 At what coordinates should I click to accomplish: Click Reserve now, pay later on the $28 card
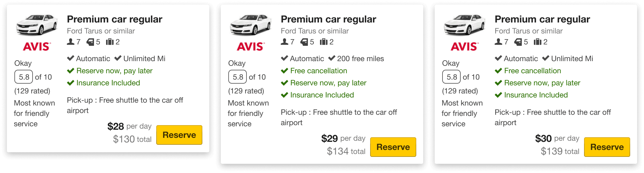114,71
